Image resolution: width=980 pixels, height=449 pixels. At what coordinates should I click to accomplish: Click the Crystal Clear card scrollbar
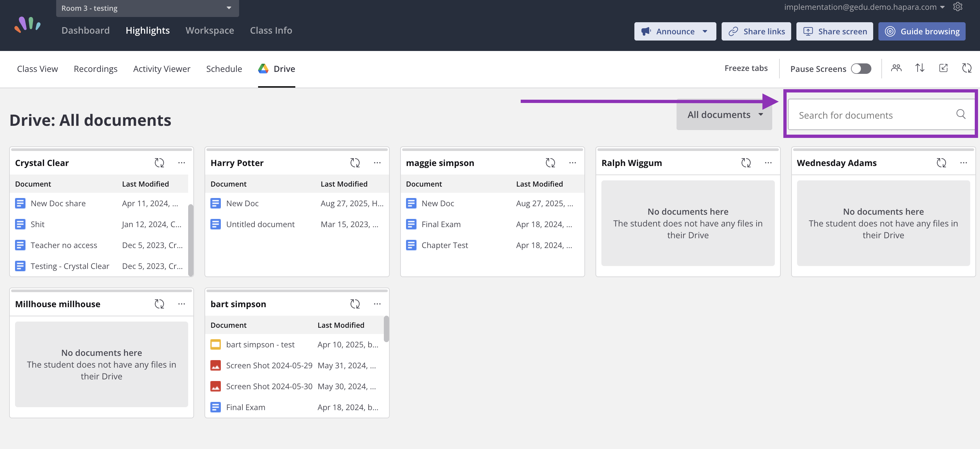(190, 240)
